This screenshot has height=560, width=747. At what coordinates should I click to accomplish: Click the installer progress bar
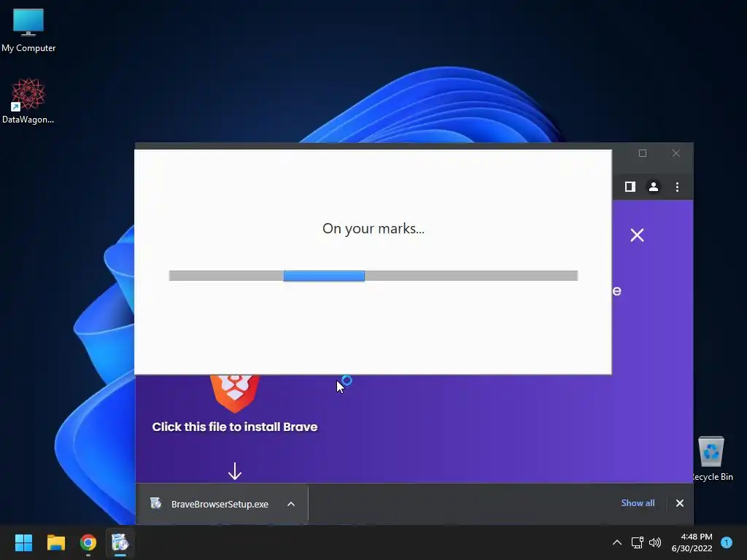pos(373,276)
